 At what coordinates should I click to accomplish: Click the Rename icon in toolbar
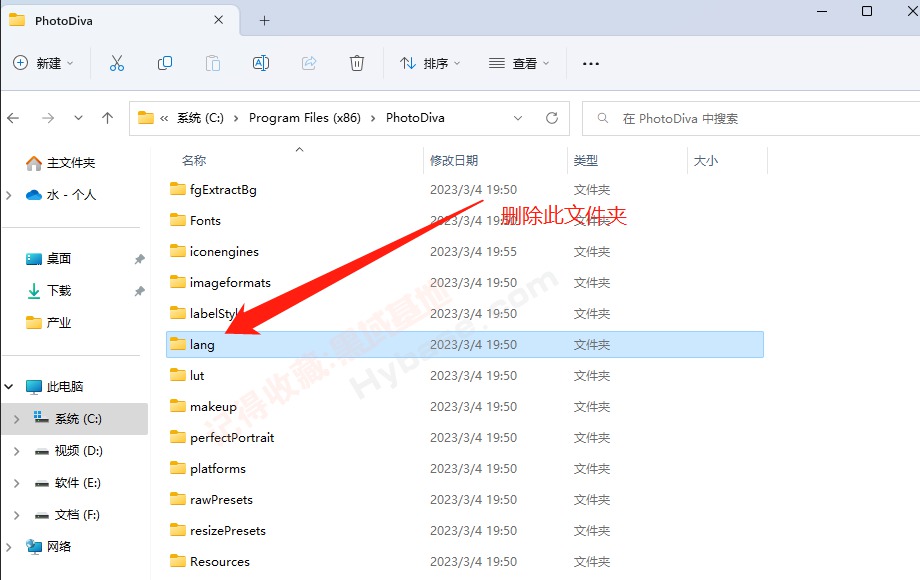(x=261, y=63)
